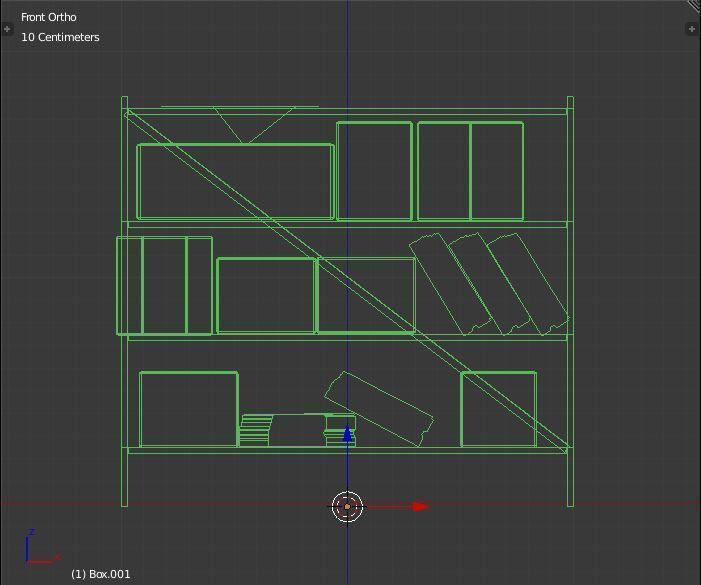Click the 'Front Ortho' view label
Image resolution: width=701 pixels, height=585 pixels.
coord(49,17)
